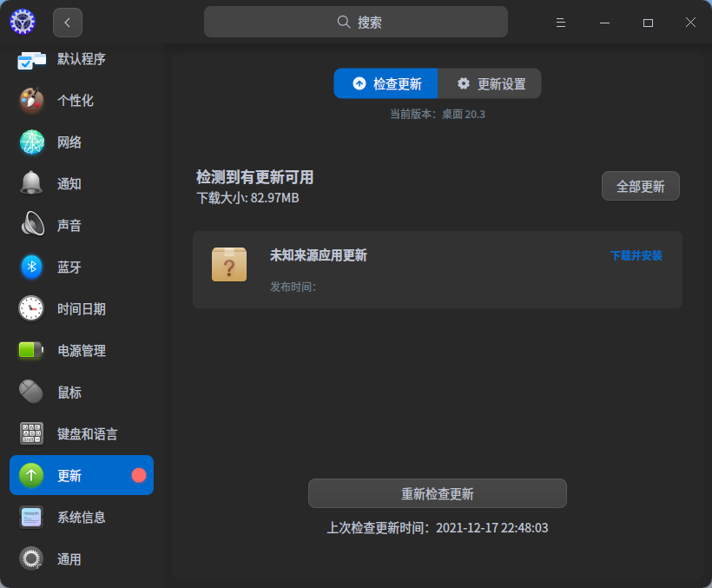The height and width of the screenshot is (588, 712).
Task: Select 键盘和语言 label in the sidebar
Action: pos(87,433)
